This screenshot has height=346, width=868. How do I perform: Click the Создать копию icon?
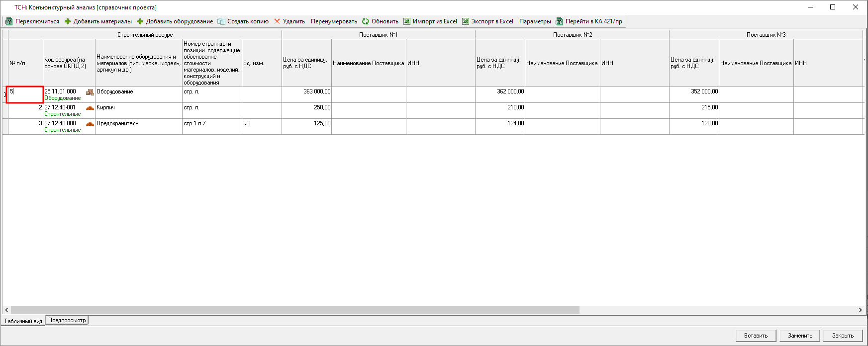tap(221, 21)
